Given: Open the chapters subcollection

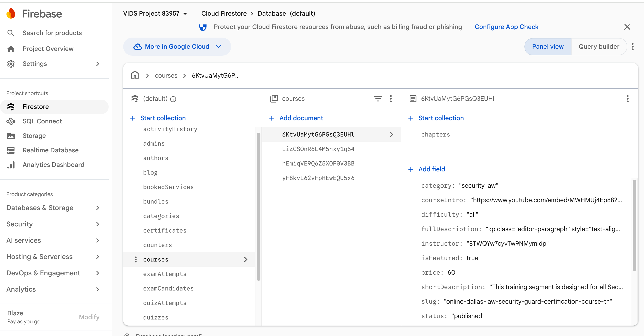Looking at the screenshot, I should coord(435,134).
